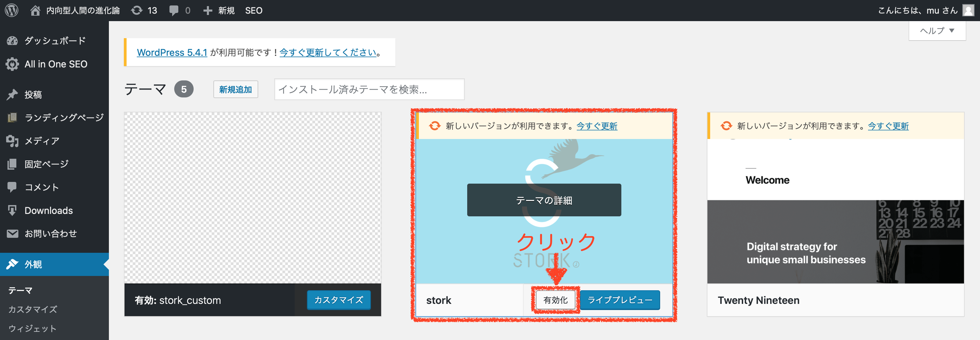Open the ランディングページ menu

click(x=54, y=118)
